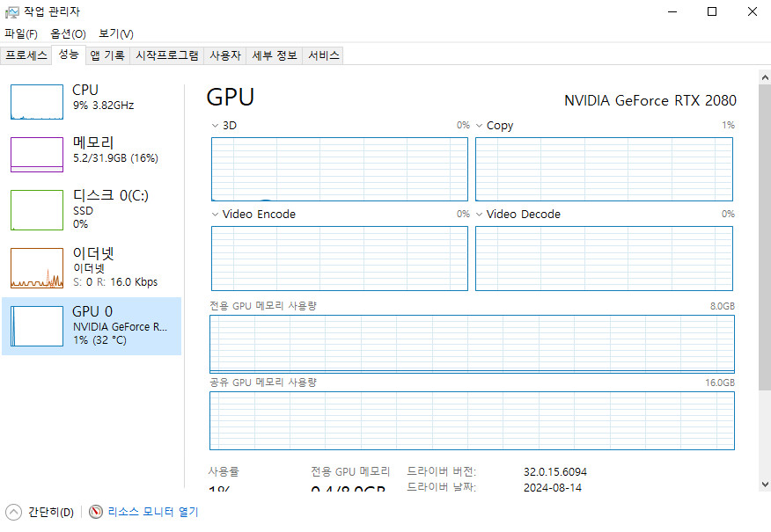771x532 pixels.
Task: Click the 사용률 label
Action: click(224, 471)
